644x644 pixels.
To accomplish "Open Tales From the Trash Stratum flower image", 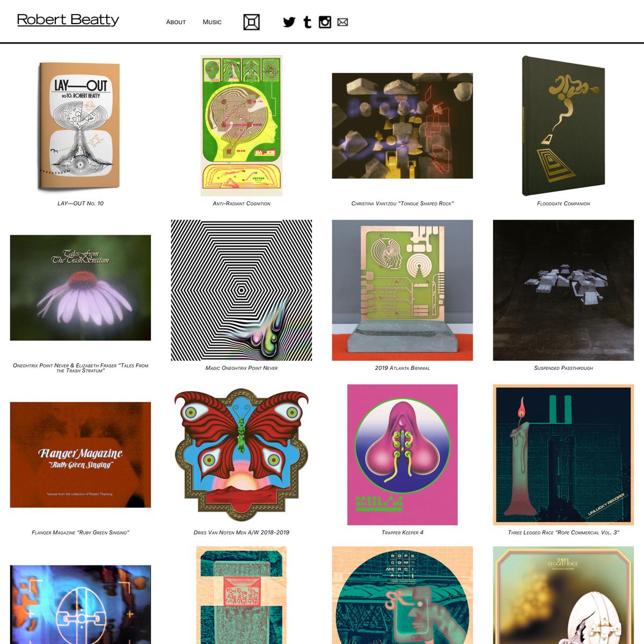I will 80,288.
